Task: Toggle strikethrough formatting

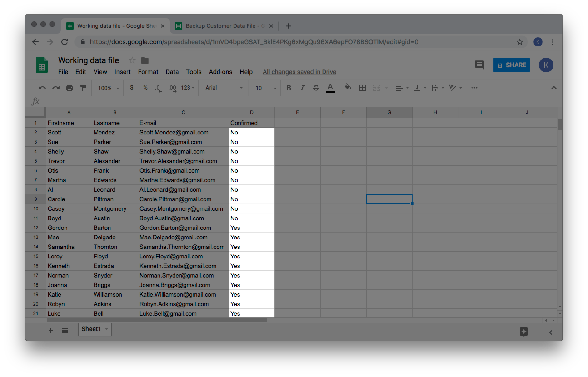Action: [316, 88]
